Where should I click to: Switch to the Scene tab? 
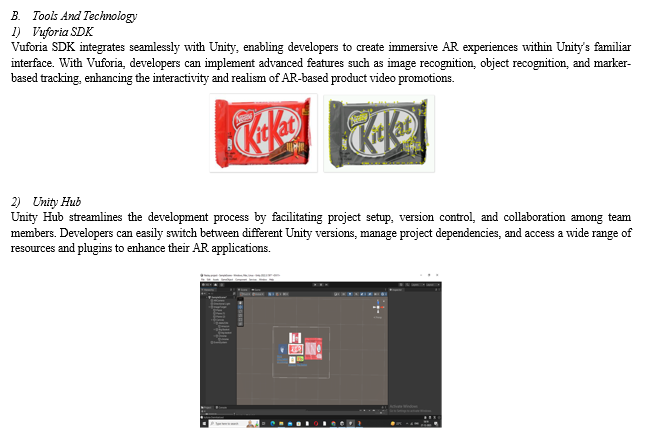click(244, 290)
